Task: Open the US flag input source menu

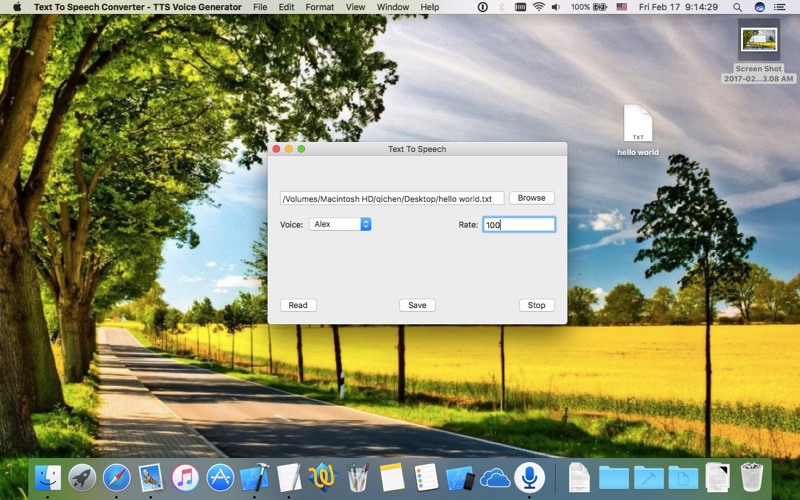Action: (622, 7)
